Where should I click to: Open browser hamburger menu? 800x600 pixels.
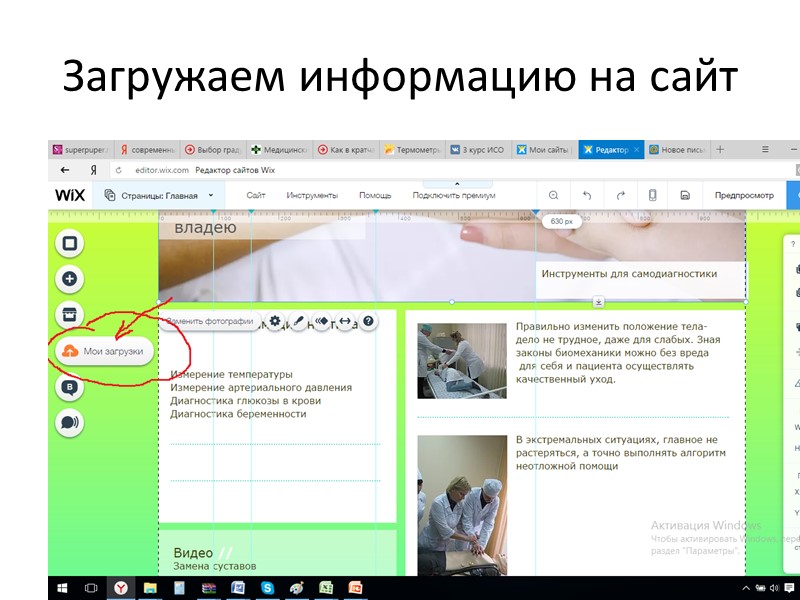pyautogui.click(x=765, y=149)
